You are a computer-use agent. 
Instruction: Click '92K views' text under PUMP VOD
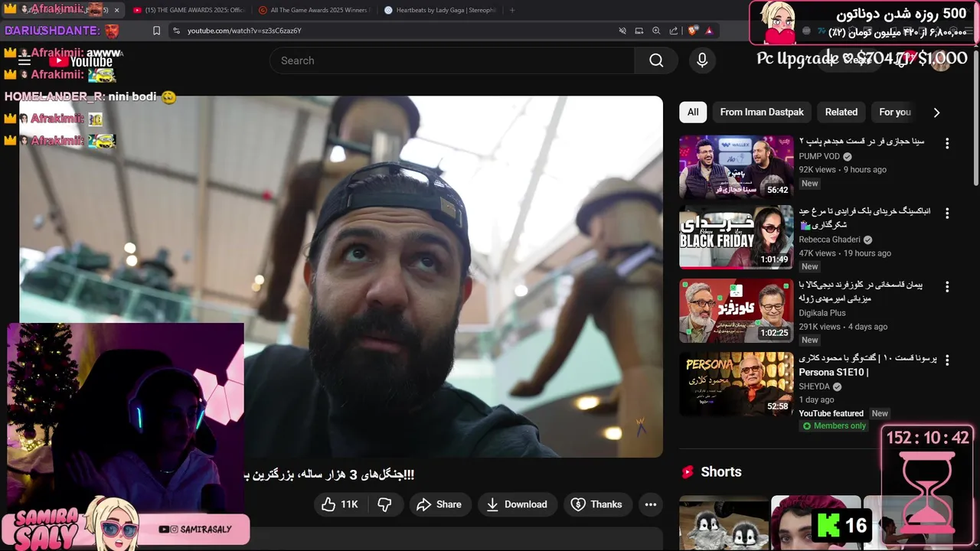click(818, 170)
